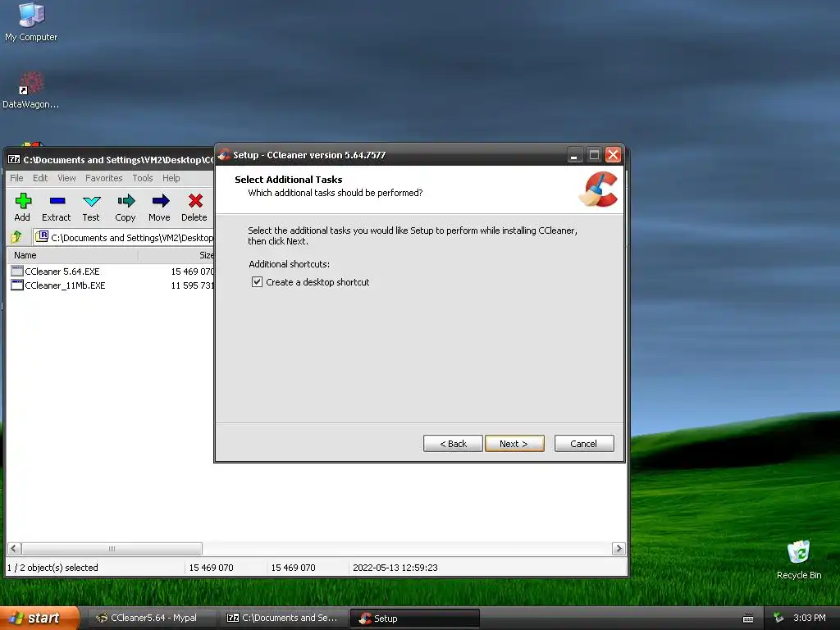Select the My Computer desktop icon
The width and height of the screenshot is (840, 630).
pos(31,22)
